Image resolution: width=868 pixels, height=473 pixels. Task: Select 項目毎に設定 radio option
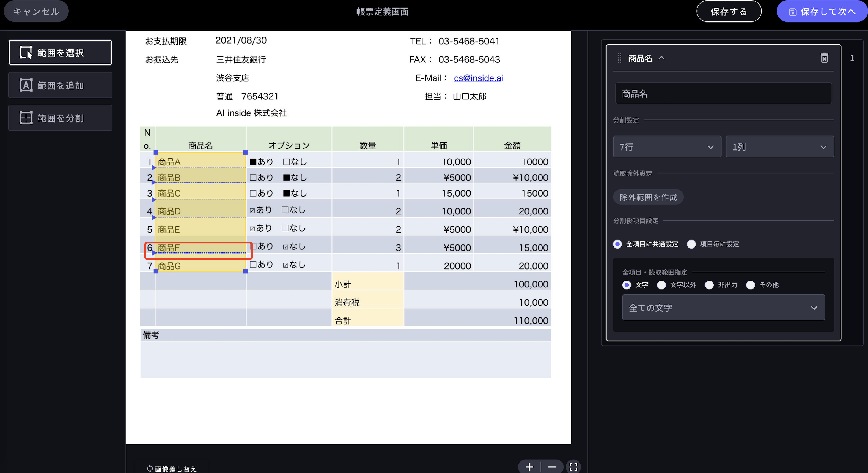coord(691,244)
